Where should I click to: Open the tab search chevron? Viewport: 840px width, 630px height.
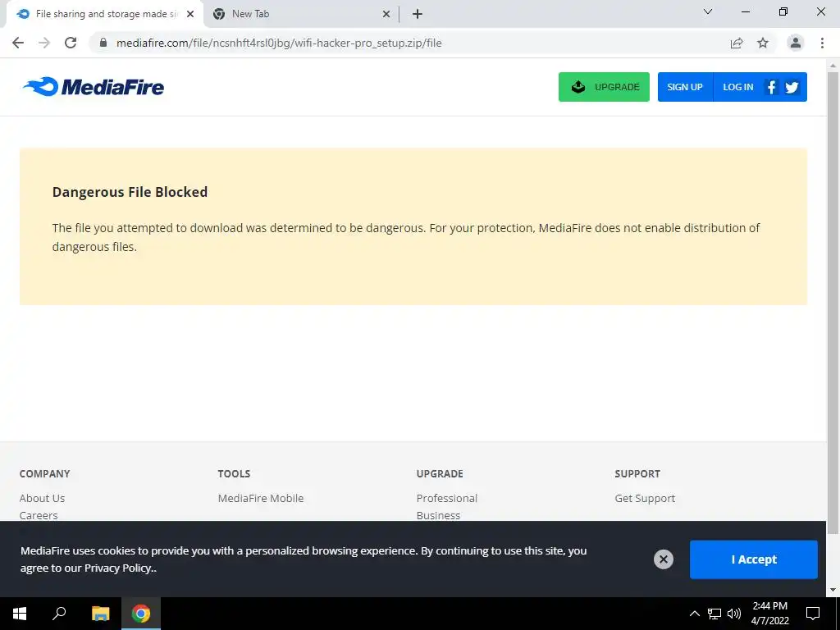point(708,11)
